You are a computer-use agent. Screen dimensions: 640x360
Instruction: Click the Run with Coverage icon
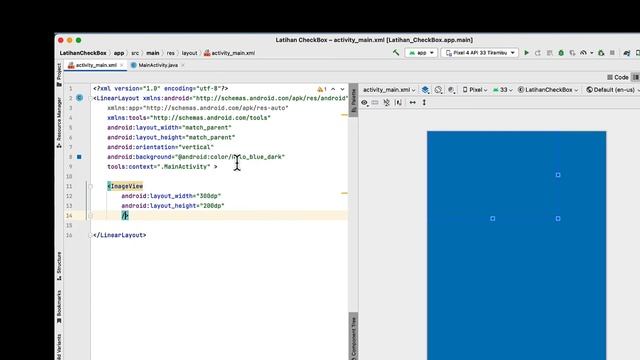[x=573, y=53]
